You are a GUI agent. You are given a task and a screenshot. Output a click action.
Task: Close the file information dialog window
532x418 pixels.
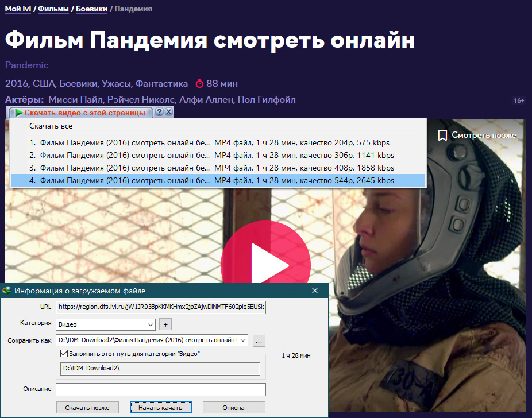tap(314, 291)
